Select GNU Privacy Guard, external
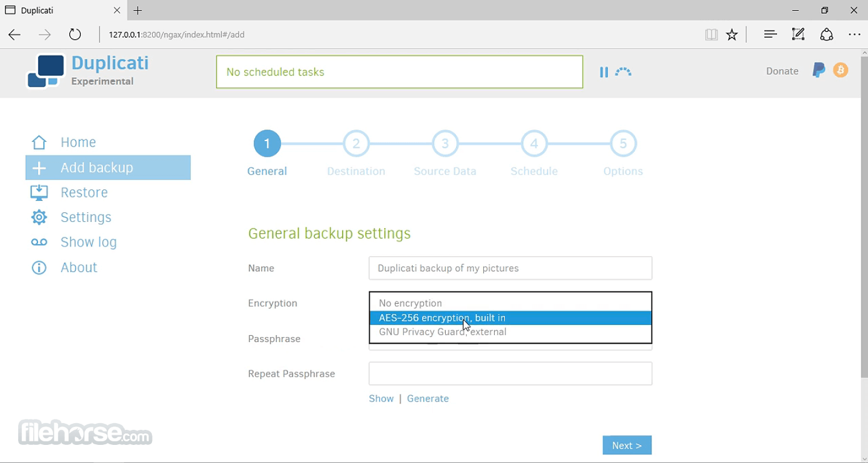Screen dimensions: 868x463 point(510,332)
